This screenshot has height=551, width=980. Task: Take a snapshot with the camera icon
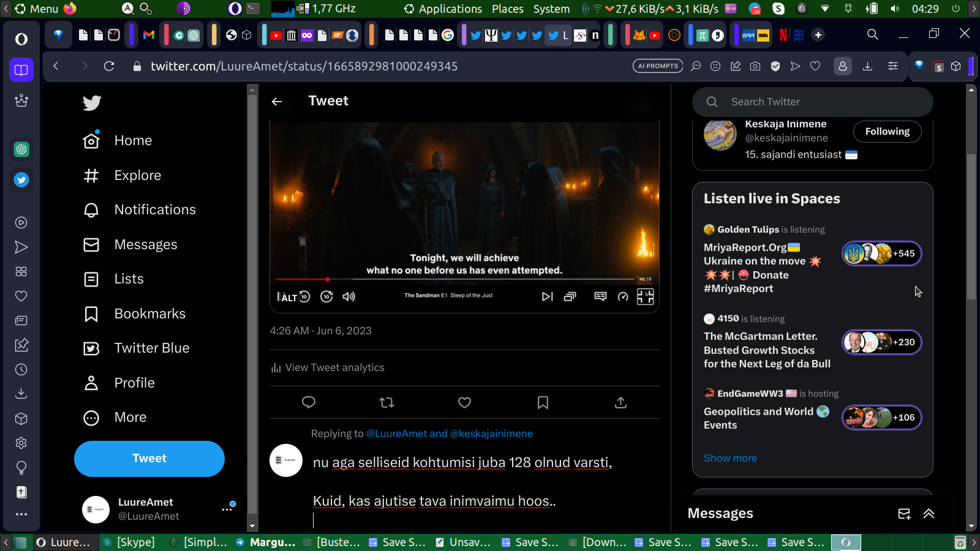pos(755,66)
